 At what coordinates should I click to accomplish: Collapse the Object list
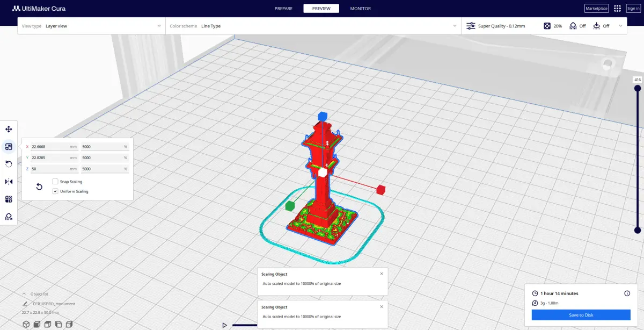[x=24, y=294]
